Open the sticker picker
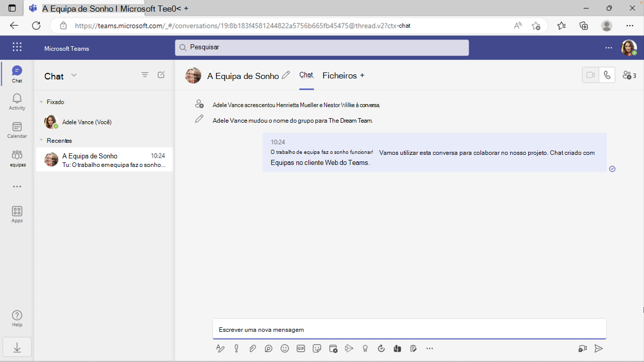 [x=317, y=348]
